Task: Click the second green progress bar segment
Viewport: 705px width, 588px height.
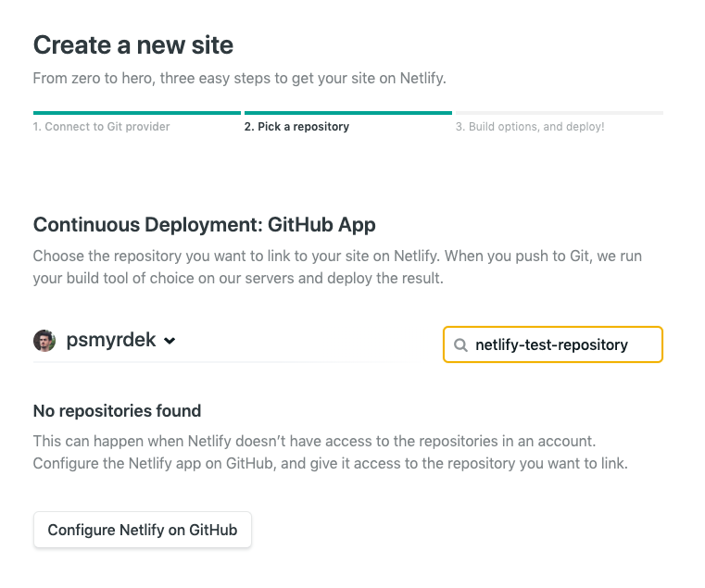Action: [348, 113]
